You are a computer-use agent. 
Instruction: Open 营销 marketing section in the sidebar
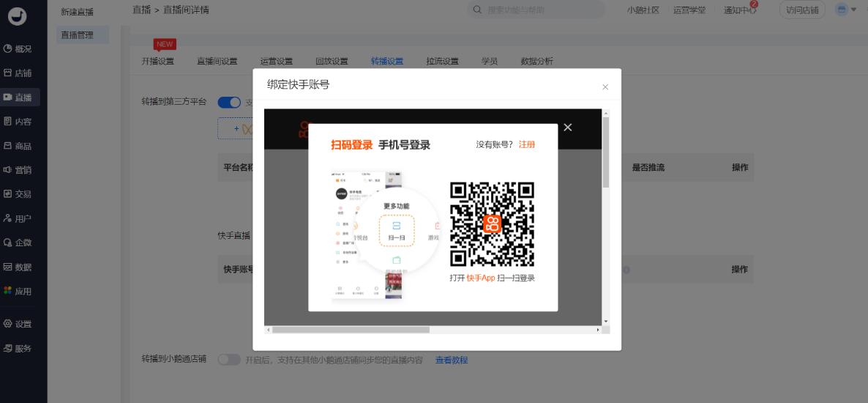tap(18, 170)
